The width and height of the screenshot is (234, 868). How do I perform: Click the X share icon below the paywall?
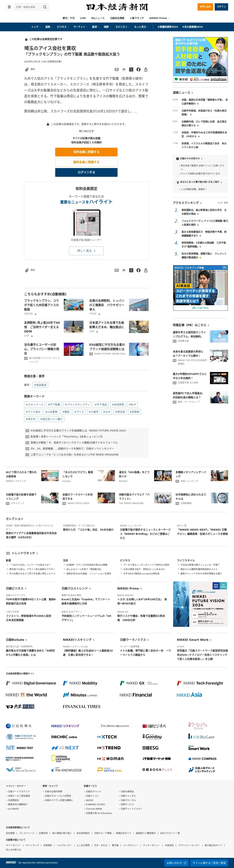pos(131,270)
